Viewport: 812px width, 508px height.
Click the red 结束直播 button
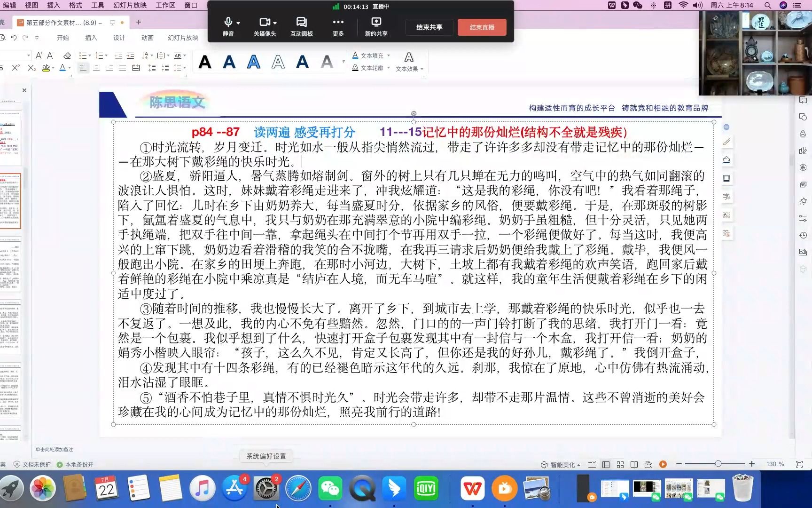tap(482, 27)
